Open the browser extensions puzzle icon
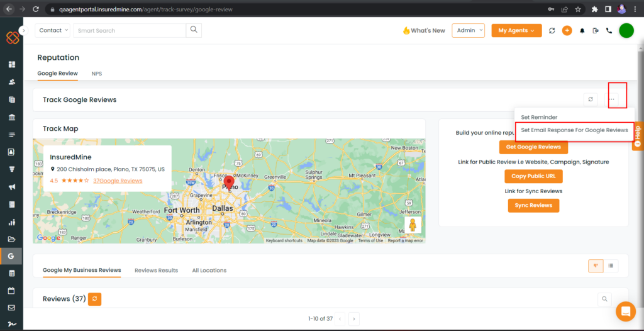Image resolution: width=644 pixels, height=331 pixels. pos(594,9)
